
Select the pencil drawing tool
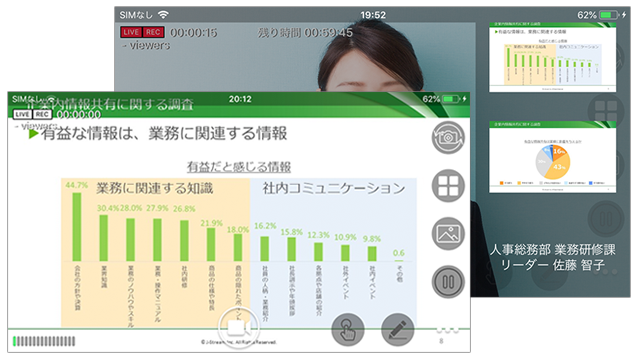click(x=398, y=330)
